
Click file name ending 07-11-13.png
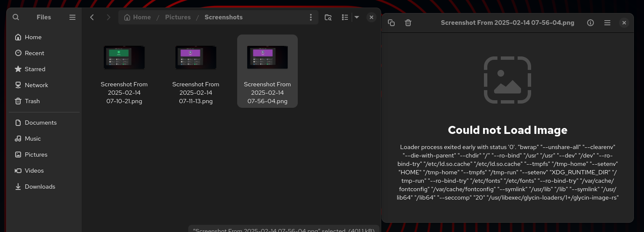[x=196, y=93]
